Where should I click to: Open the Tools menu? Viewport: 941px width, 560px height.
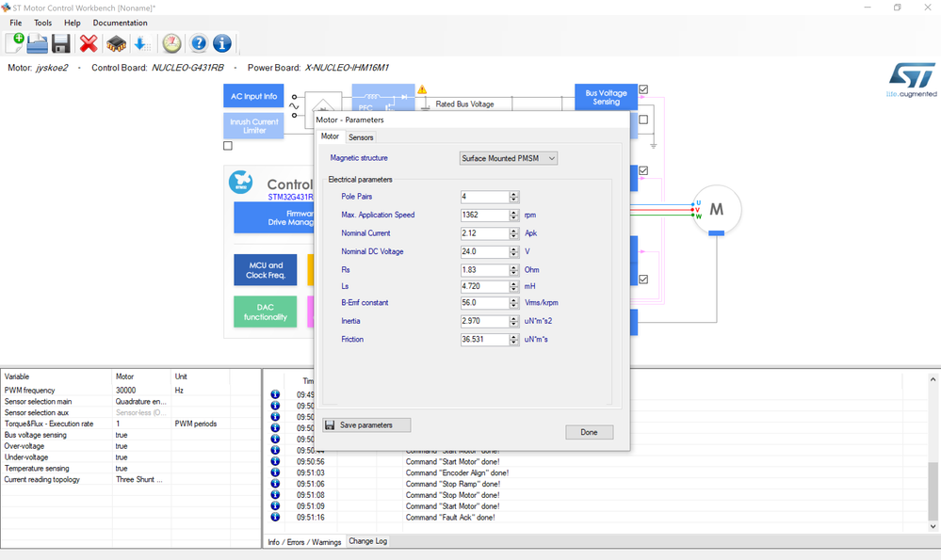[x=42, y=23]
